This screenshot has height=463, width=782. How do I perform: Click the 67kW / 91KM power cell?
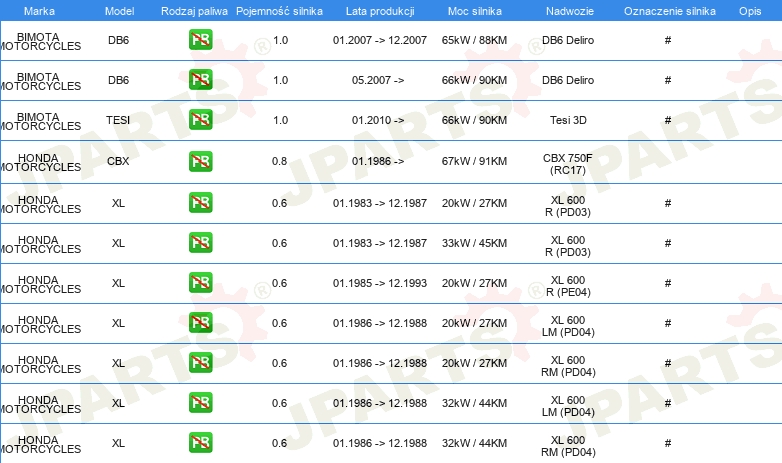(x=474, y=161)
